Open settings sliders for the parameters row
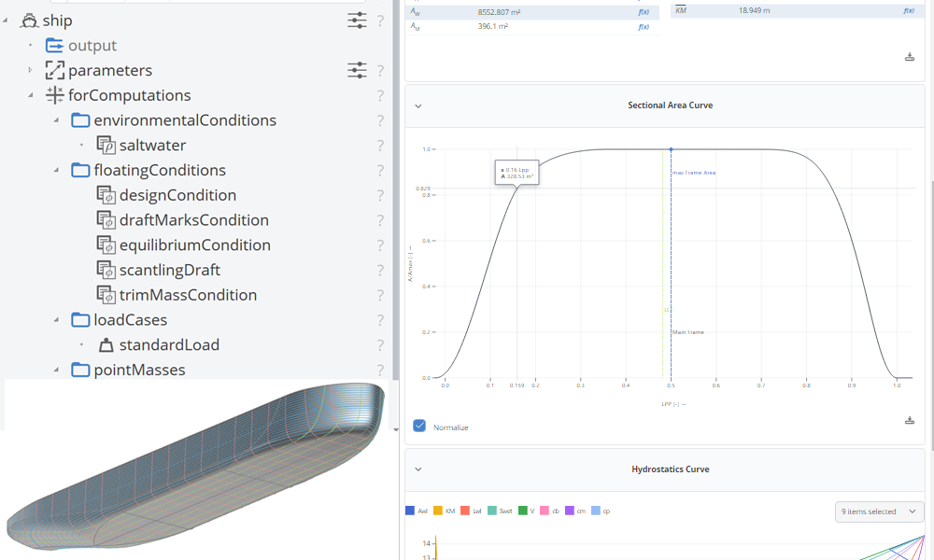Screen dimensions: 934x560 coord(357,70)
